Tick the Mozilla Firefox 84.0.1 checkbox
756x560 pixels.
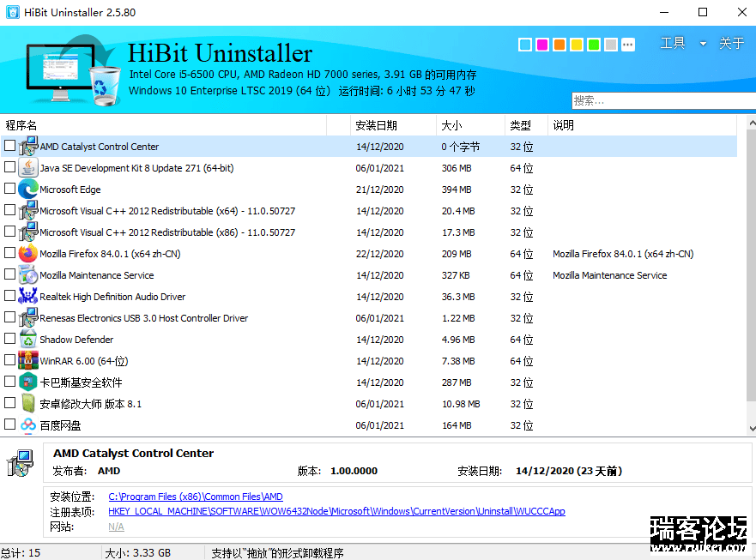(x=9, y=253)
